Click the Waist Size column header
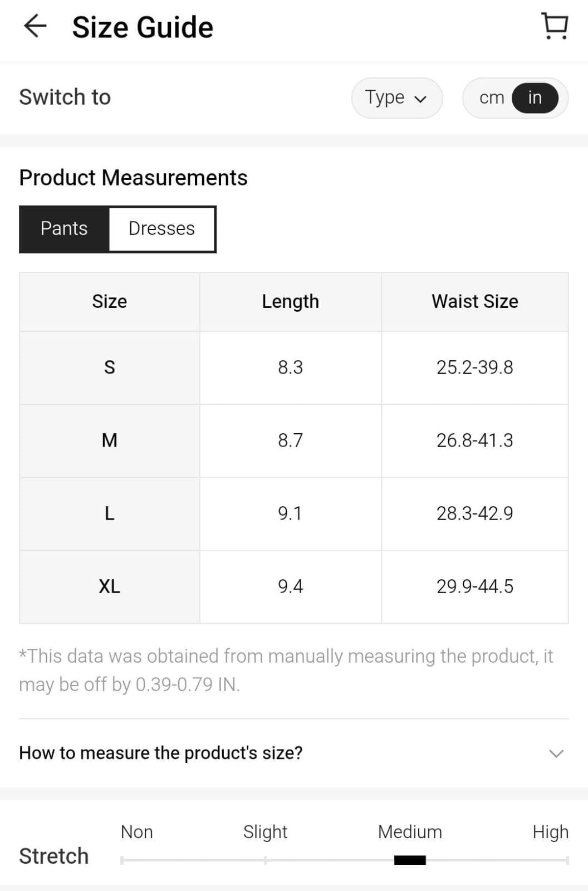 [474, 301]
